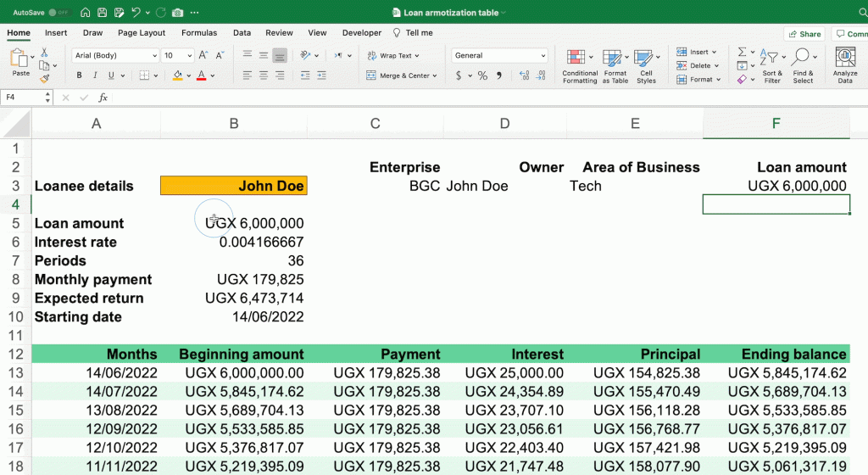Select the orange John Doe cell B3
This screenshot has height=475, width=868.
tap(234, 186)
